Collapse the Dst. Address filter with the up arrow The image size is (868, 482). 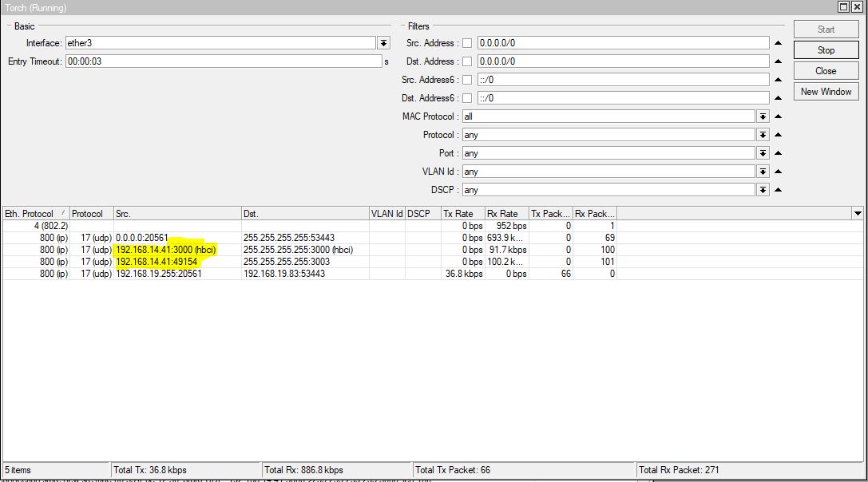[778, 61]
